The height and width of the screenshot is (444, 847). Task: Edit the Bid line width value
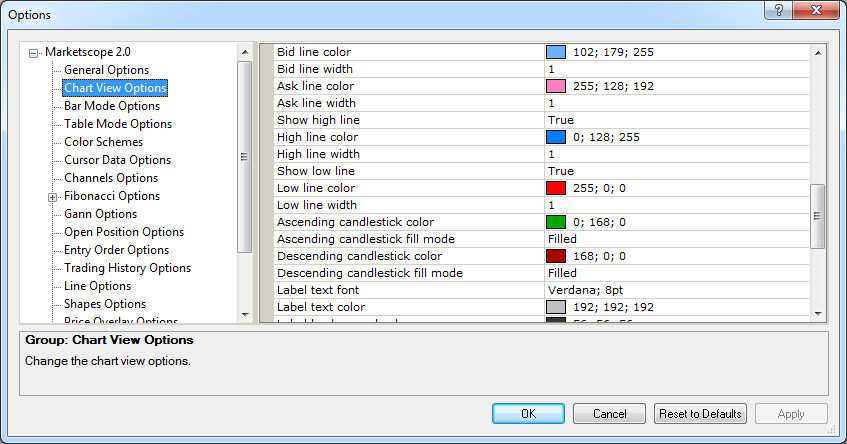tap(677, 69)
